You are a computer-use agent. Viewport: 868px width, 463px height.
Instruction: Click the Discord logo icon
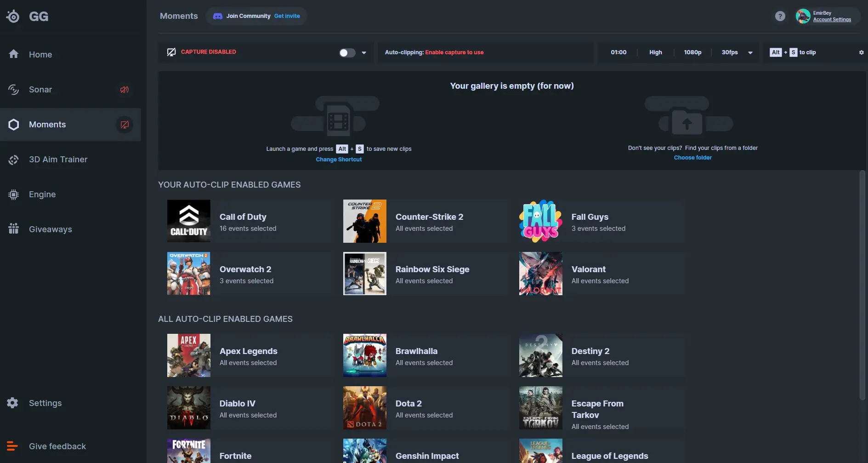pyautogui.click(x=218, y=16)
